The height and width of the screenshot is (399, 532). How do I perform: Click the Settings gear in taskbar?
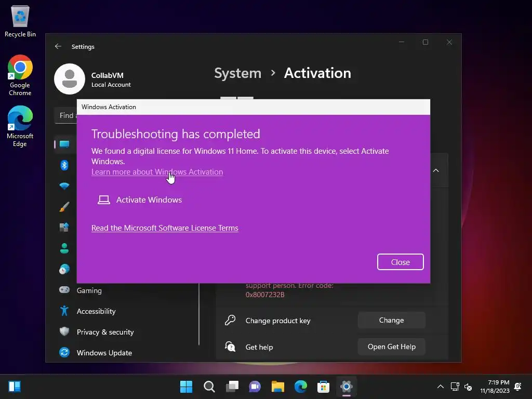pos(347,387)
